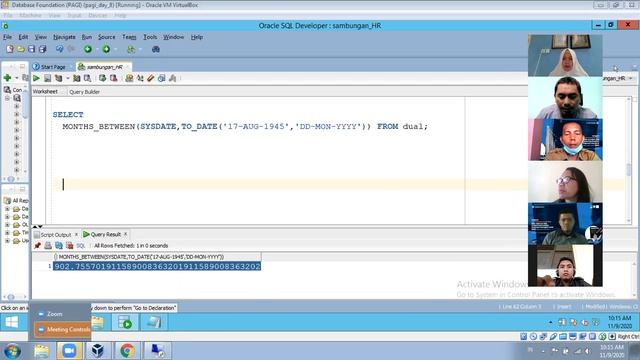Screen dimensions: 640x360
Task: Click the Zoom app icon in host taskbar
Action: (x=69, y=351)
